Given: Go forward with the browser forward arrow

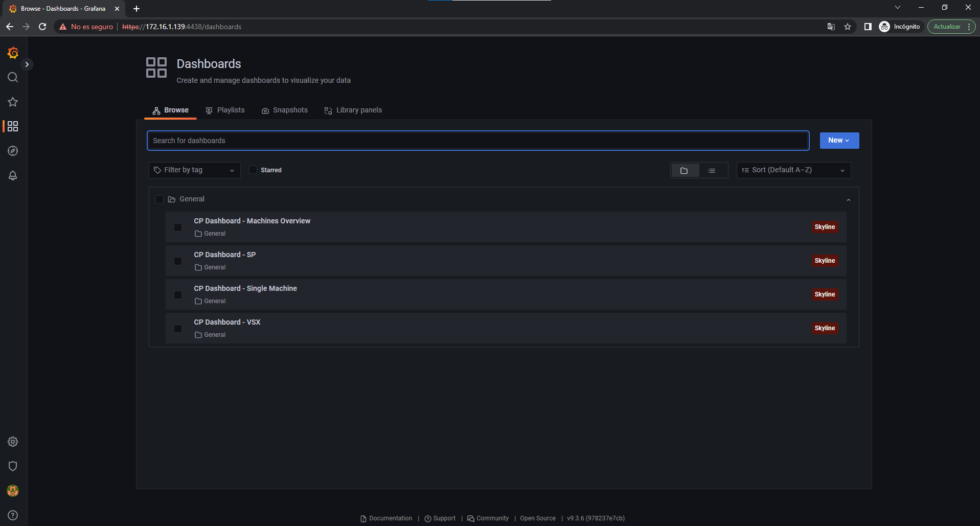Looking at the screenshot, I should click(x=26, y=27).
